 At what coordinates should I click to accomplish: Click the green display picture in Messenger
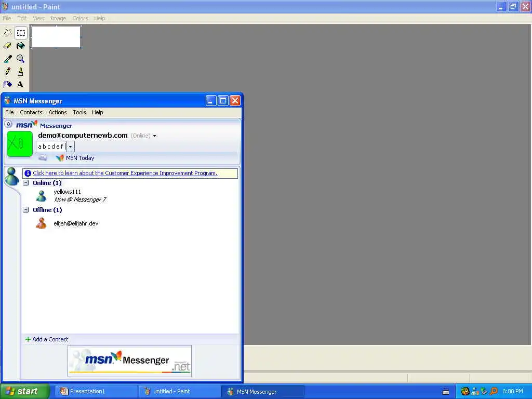[20, 144]
